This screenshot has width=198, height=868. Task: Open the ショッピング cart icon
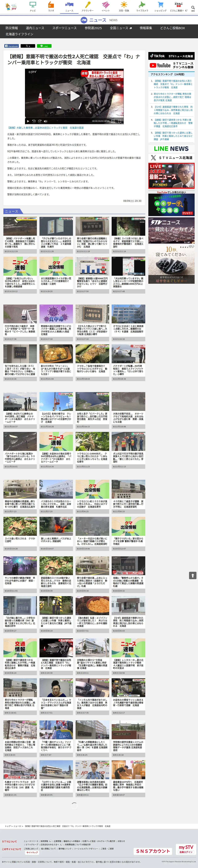(160, 6)
